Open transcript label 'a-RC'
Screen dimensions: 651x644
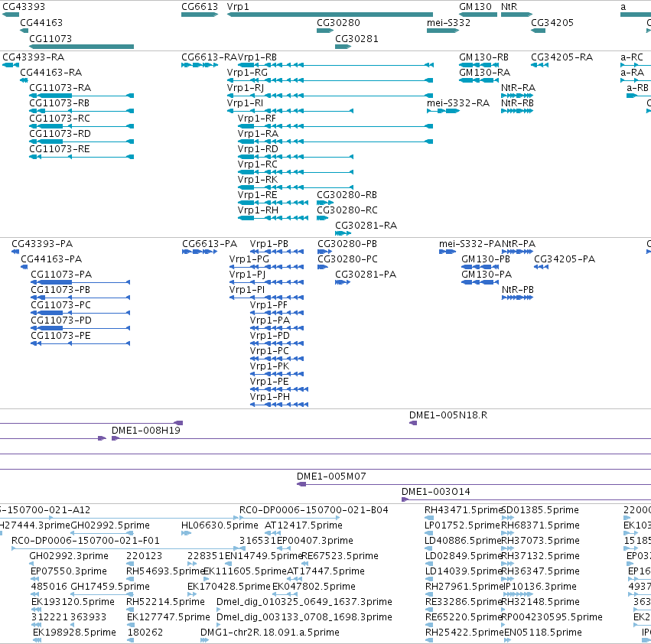[x=631, y=57]
